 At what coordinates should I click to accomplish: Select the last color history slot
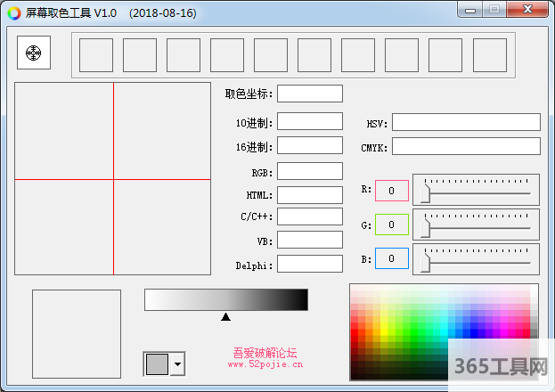(489, 54)
